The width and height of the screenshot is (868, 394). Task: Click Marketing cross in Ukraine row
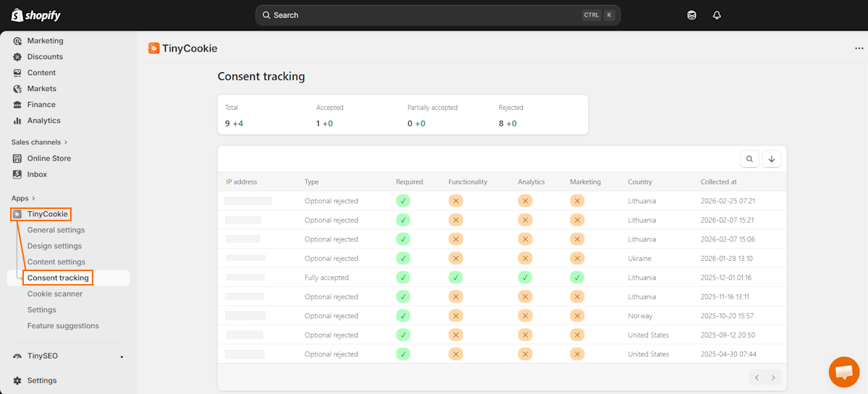[x=577, y=258]
